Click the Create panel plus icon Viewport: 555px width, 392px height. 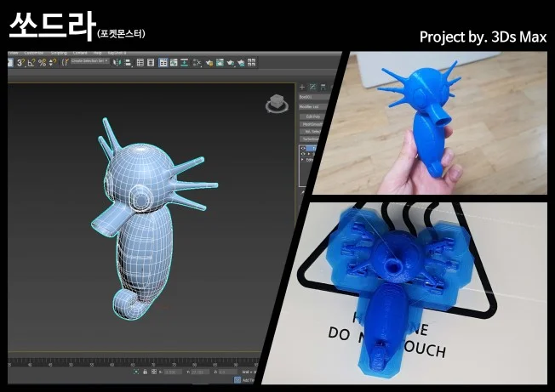tap(301, 88)
